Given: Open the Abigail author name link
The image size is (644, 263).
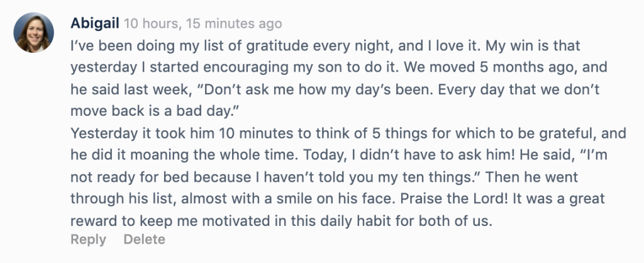Looking at the screenshot, I should (95, 24).
